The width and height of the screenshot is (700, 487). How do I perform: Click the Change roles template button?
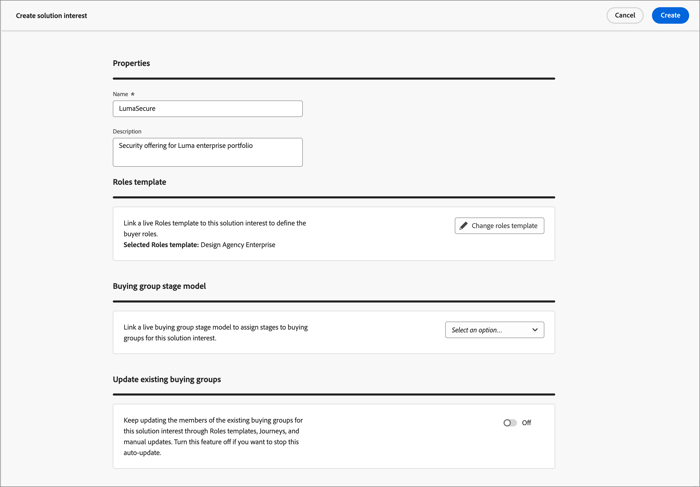pyautogui.click(x=499, y=226)
